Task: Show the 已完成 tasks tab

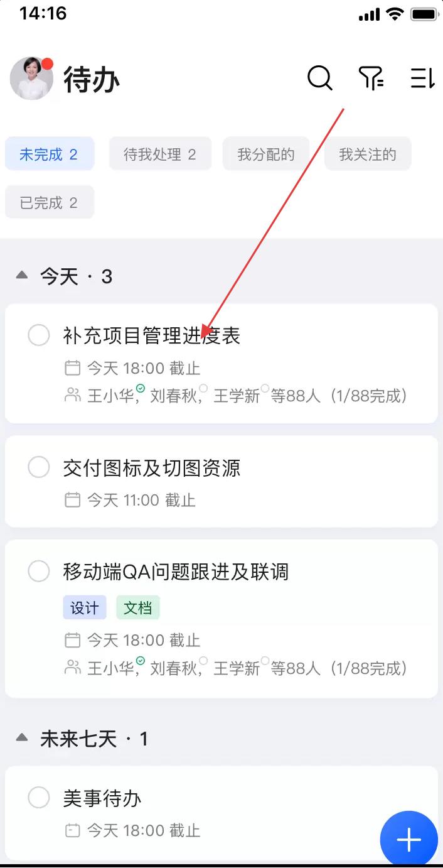Action: [49, 203]
